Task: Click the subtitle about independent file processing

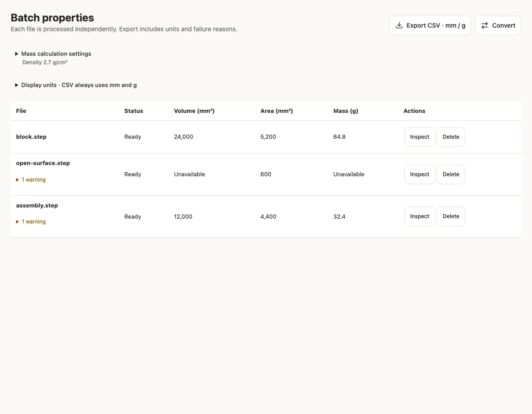Action: pyautogui.click(x=124, y=29)
